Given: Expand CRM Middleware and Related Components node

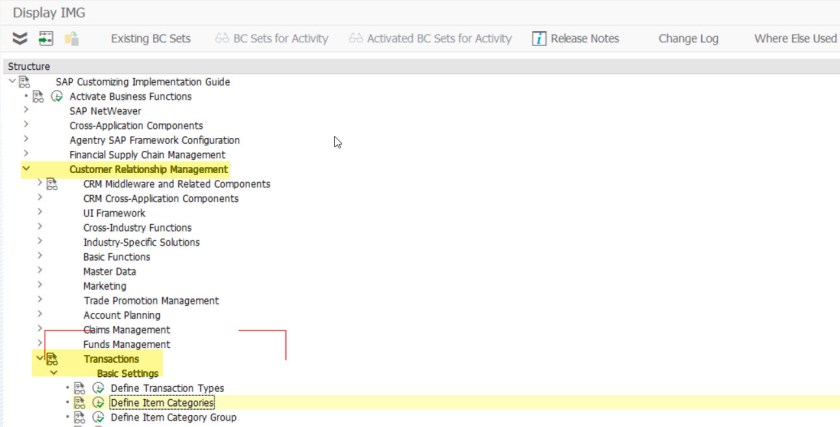Looking at the screenshot, I should coord(40,183).
